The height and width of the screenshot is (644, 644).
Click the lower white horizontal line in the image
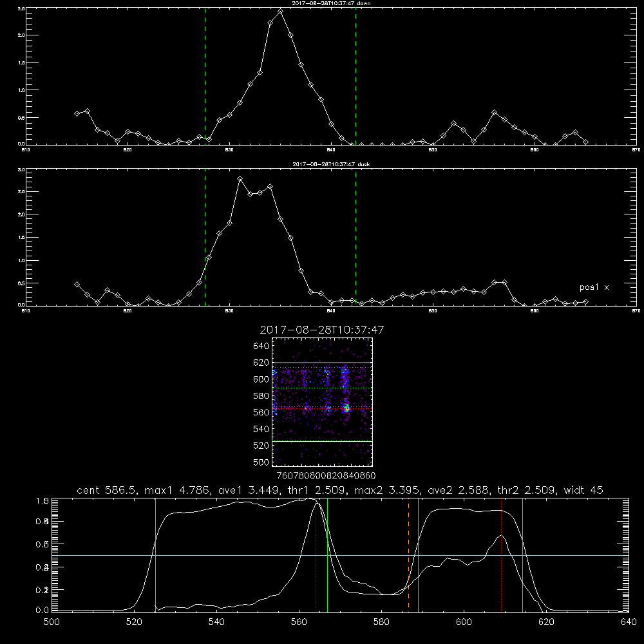(x=322, y=441)
